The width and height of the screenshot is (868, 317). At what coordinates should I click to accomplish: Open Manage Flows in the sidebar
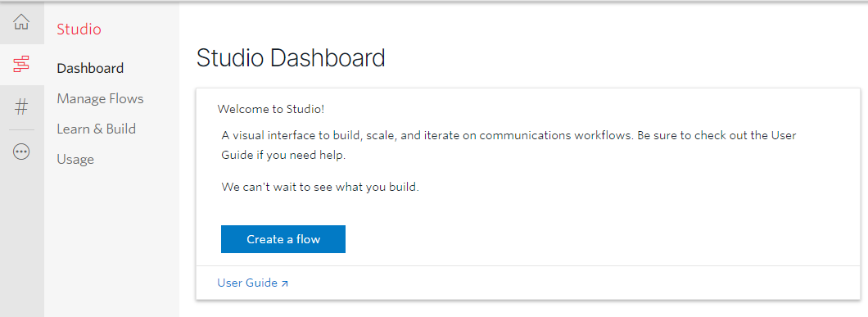100,98
